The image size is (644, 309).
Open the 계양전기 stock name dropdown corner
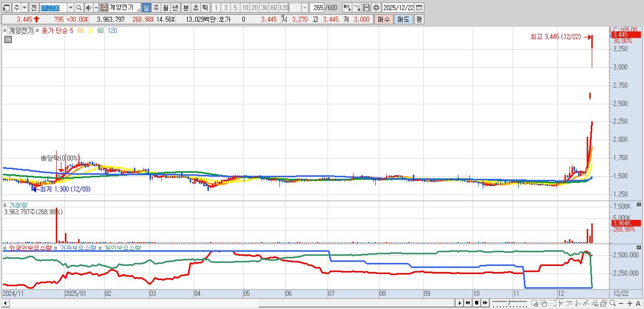[138, 9]
